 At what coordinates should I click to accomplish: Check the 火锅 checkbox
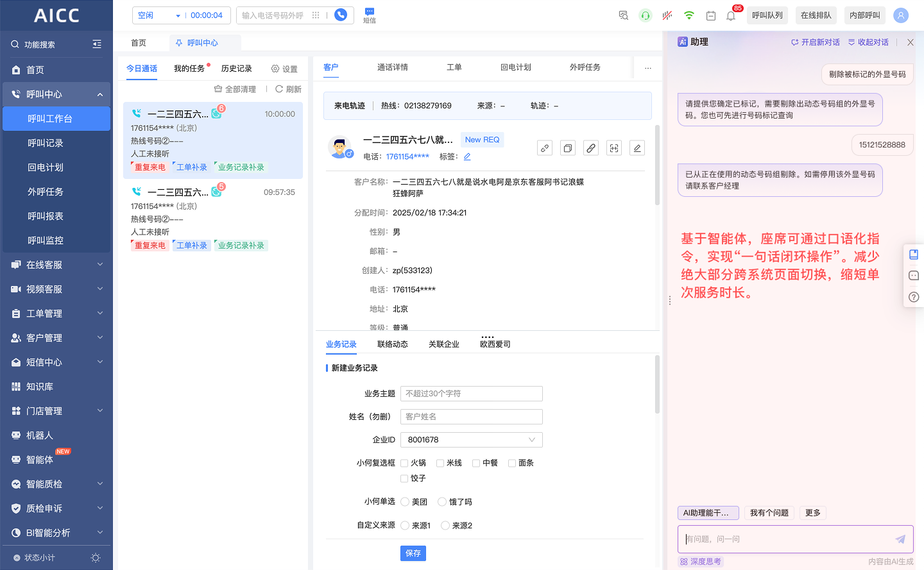click(404, 463)
